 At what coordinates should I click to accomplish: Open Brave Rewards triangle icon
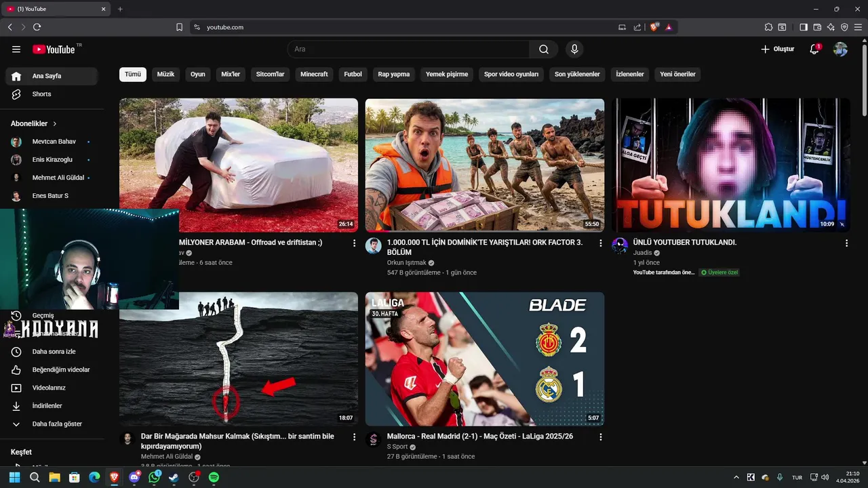669,27
